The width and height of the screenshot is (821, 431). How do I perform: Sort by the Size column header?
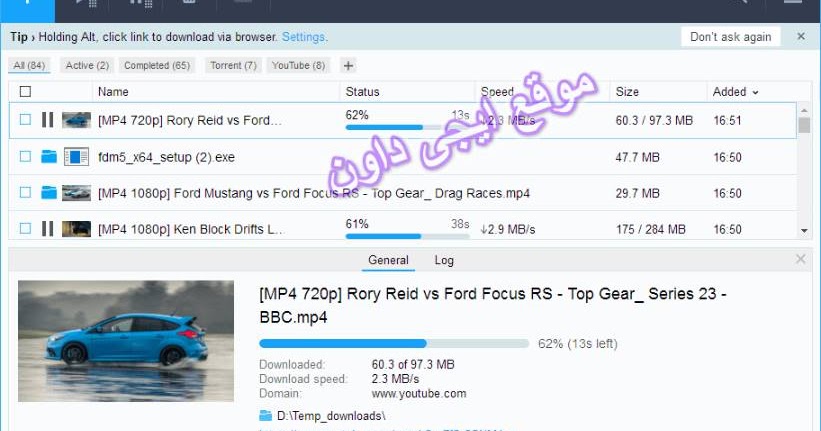coord(627,92)
